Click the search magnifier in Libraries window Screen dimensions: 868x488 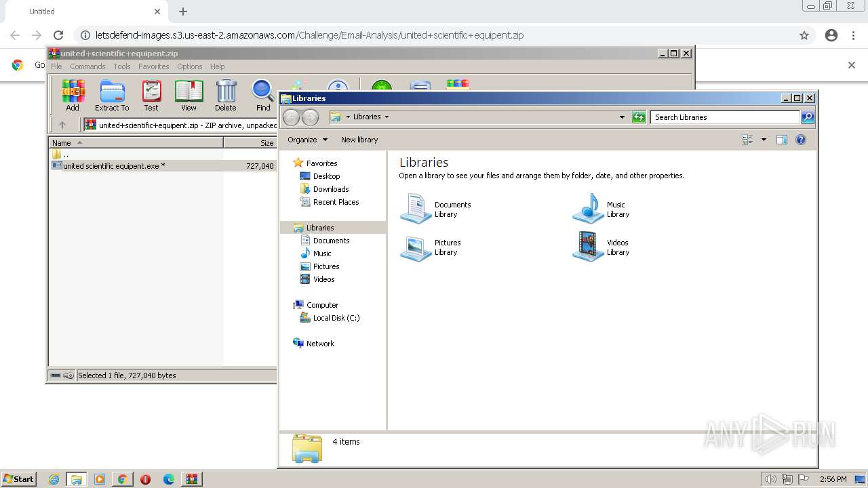click(808, 117)
